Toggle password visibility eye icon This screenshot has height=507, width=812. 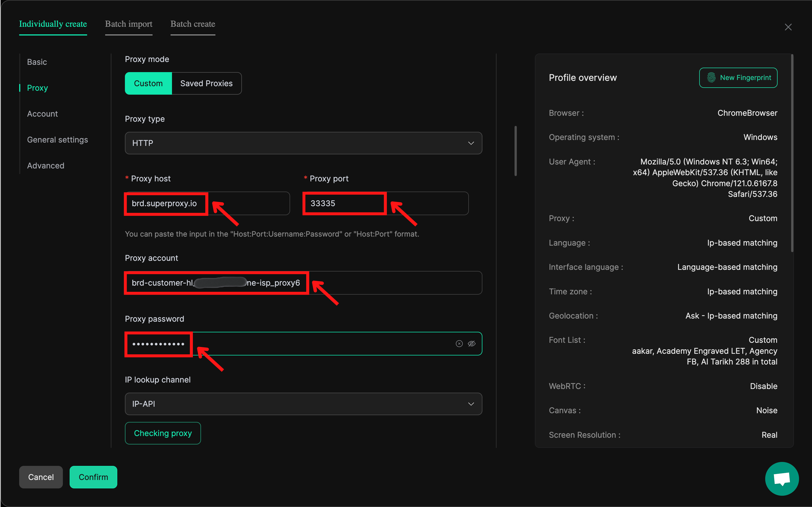tap(471, 344)
